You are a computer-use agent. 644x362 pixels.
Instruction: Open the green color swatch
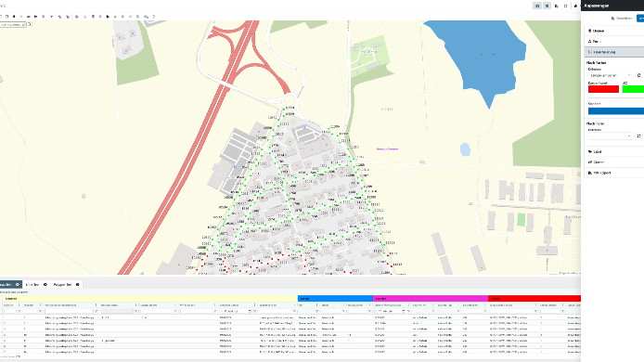(x=633, y=89)
